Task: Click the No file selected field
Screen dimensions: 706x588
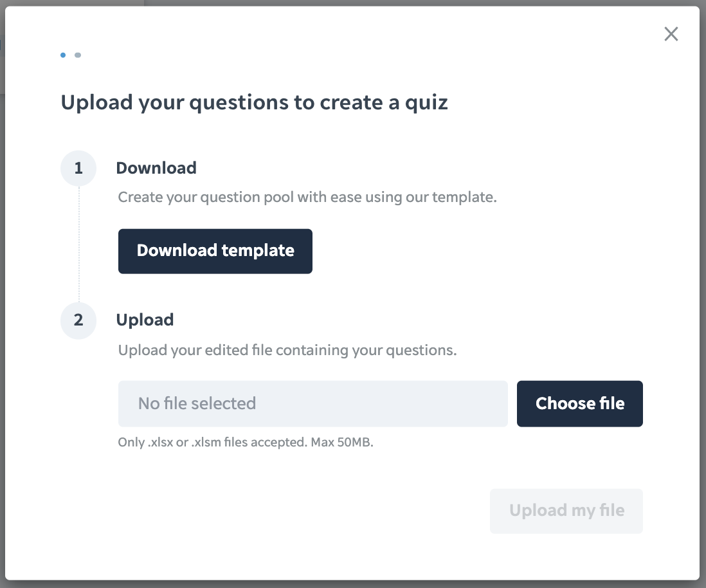Action: point(313,403)
